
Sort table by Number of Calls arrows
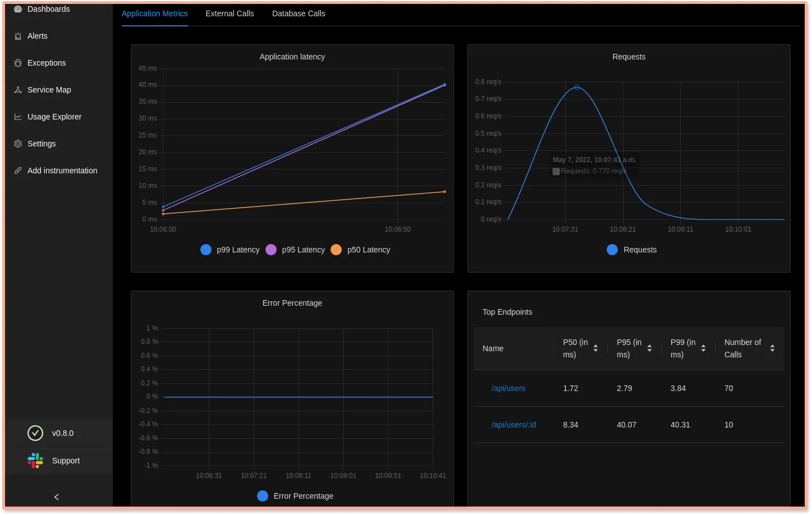(773, 348)
